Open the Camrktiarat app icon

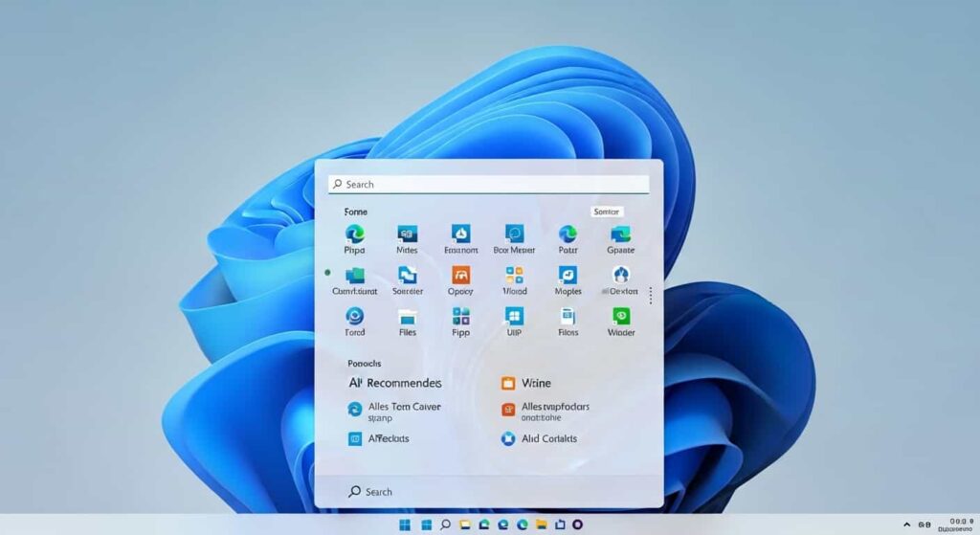point(354,276)
